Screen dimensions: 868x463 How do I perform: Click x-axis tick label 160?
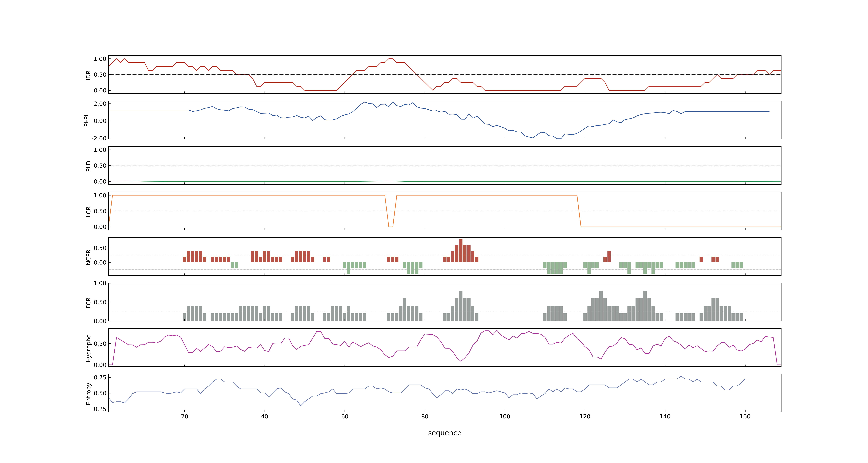click(745, 416)
